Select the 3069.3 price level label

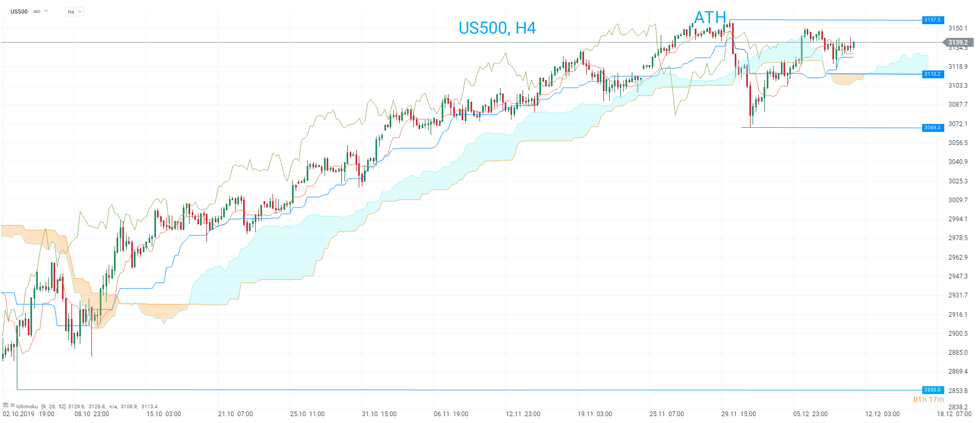(933, 128)
